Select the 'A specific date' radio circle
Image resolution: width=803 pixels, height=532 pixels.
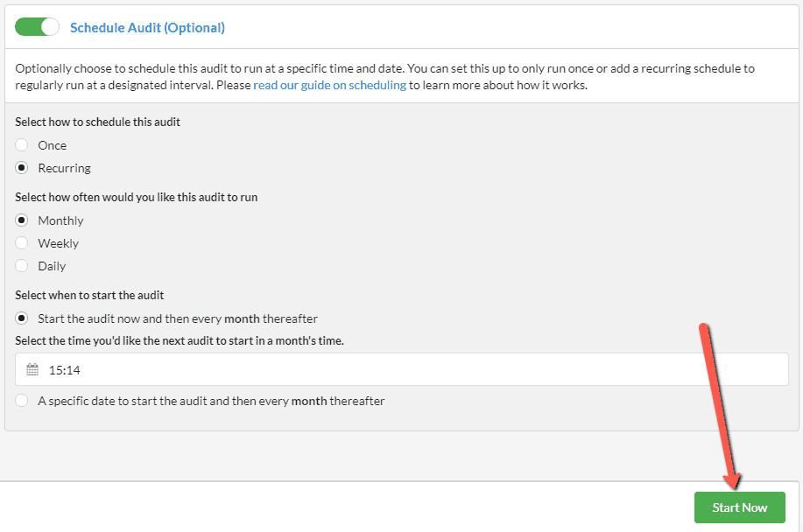[22, 401]
